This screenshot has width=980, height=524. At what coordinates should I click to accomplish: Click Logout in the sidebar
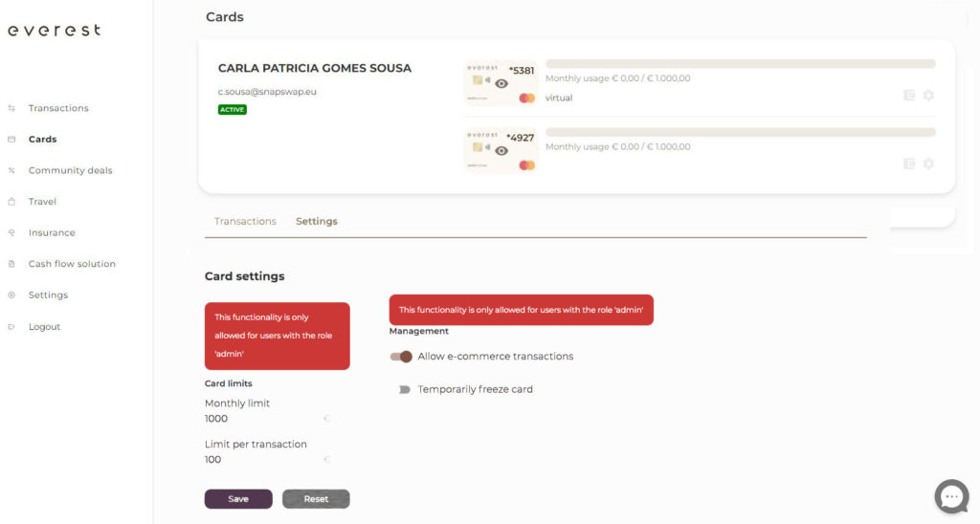click(44, 327)
